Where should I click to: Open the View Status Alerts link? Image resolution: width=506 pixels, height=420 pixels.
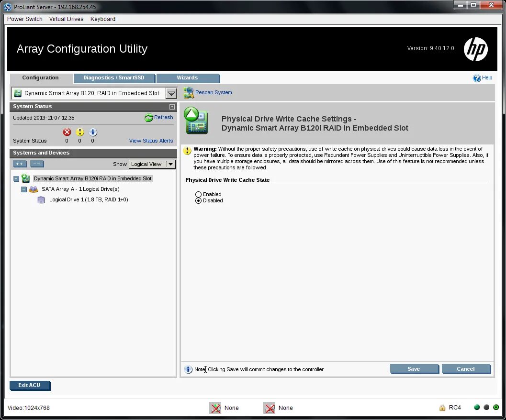pos(151,141)
